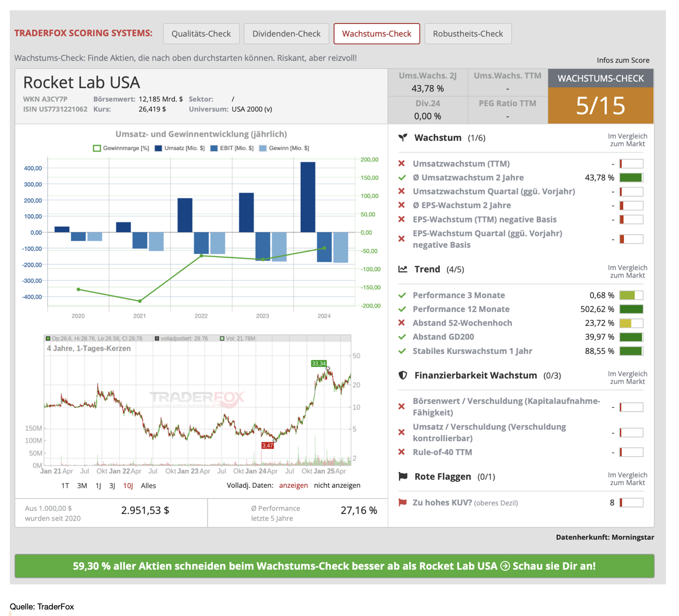Click the Stabiles Kurswachstum value 88,55 %
Screen dimensions: 679x616
599,351
